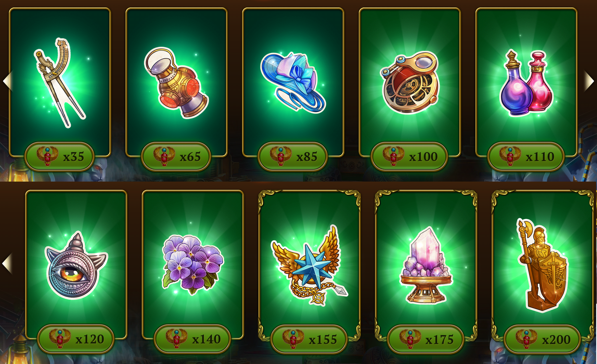This screenshot has height=364, width=597.
Task: Select the blue ribbon hat item
Action: tap(293, 82)
